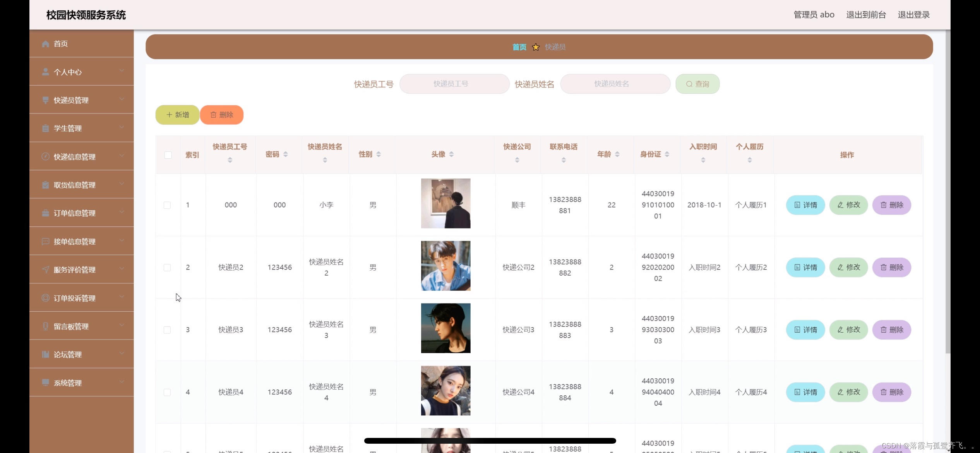
Task: Click 退出登录 in the top bar
Action: (914, 15)
